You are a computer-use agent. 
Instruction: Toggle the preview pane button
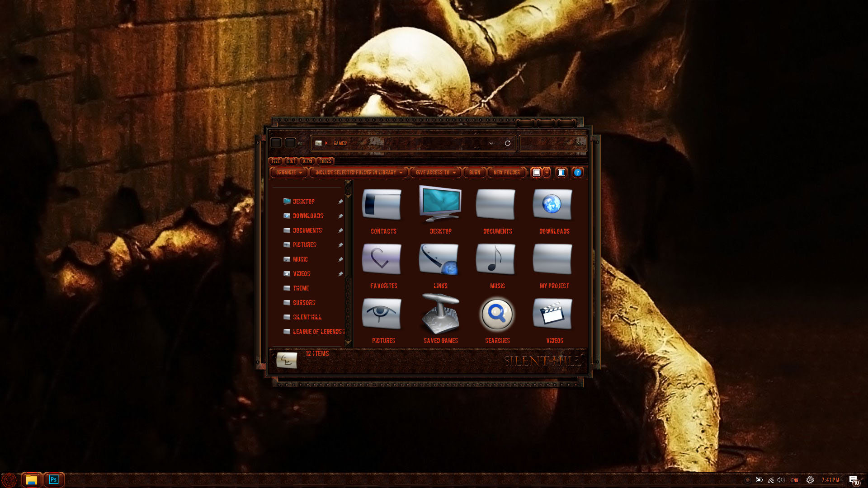pyautogui.click(x=561, y=173)
